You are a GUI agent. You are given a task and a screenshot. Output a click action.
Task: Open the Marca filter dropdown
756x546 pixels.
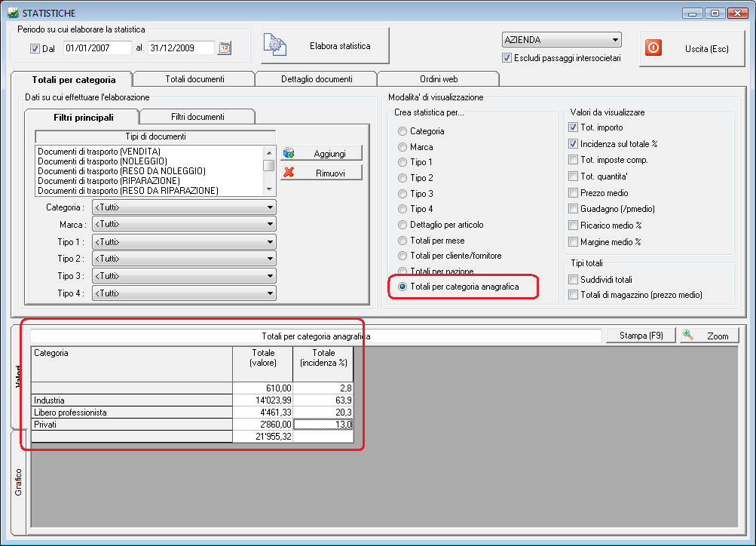184,224
